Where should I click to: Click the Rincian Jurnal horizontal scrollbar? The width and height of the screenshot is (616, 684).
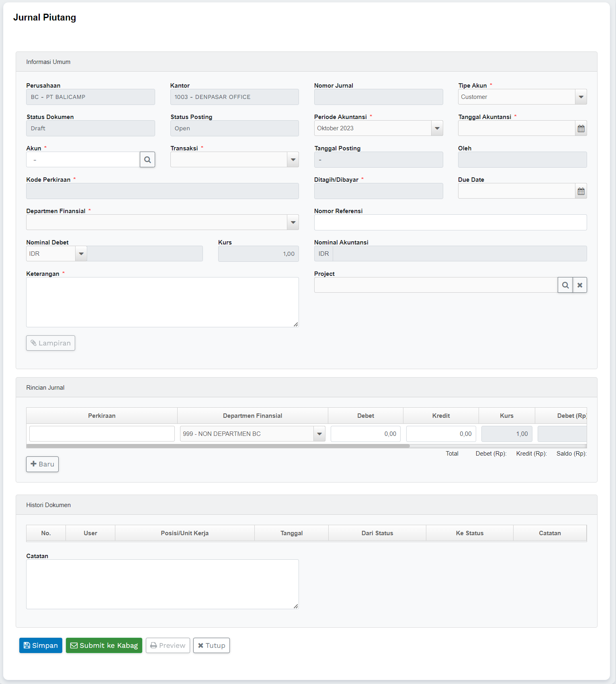pyautogui.click(x=218, y=446)
